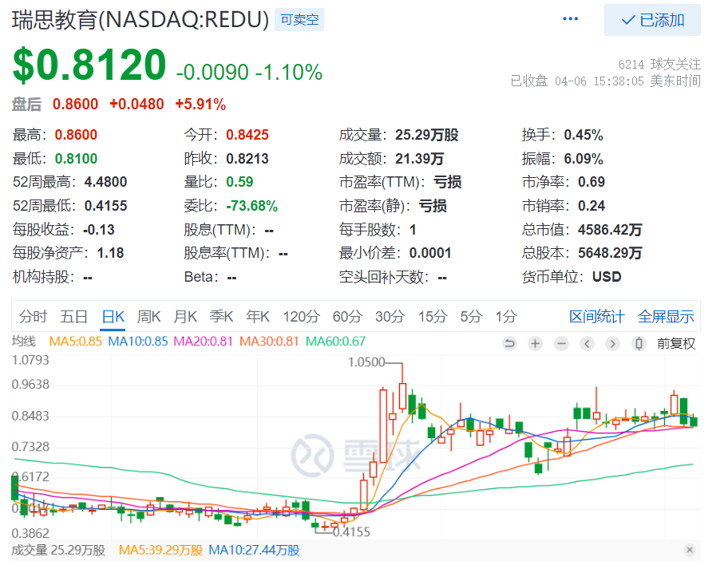
Task: Open the 前复权 adjustment dropdown
Action: click(676, 344)
